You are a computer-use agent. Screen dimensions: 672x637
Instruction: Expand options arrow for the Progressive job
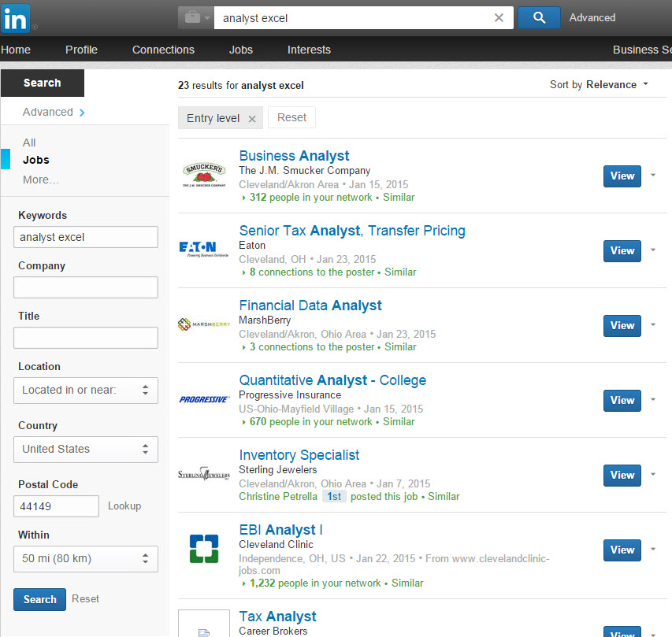click(653, 399)
